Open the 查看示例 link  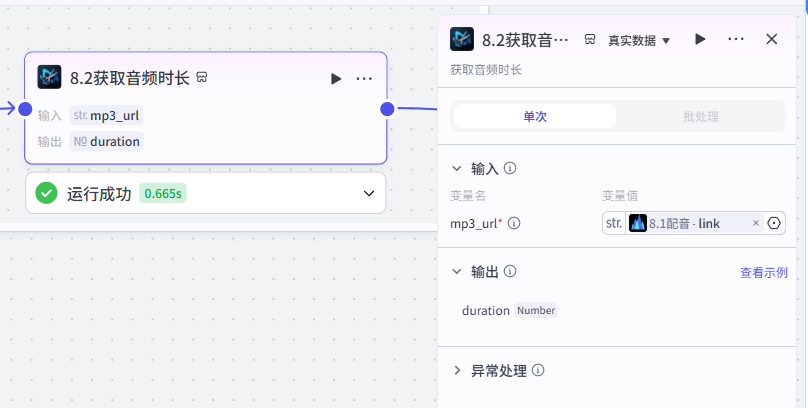764,273
